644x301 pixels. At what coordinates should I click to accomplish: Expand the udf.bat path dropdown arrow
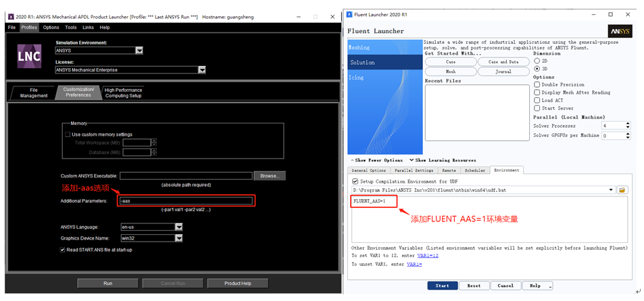point(611,190)
